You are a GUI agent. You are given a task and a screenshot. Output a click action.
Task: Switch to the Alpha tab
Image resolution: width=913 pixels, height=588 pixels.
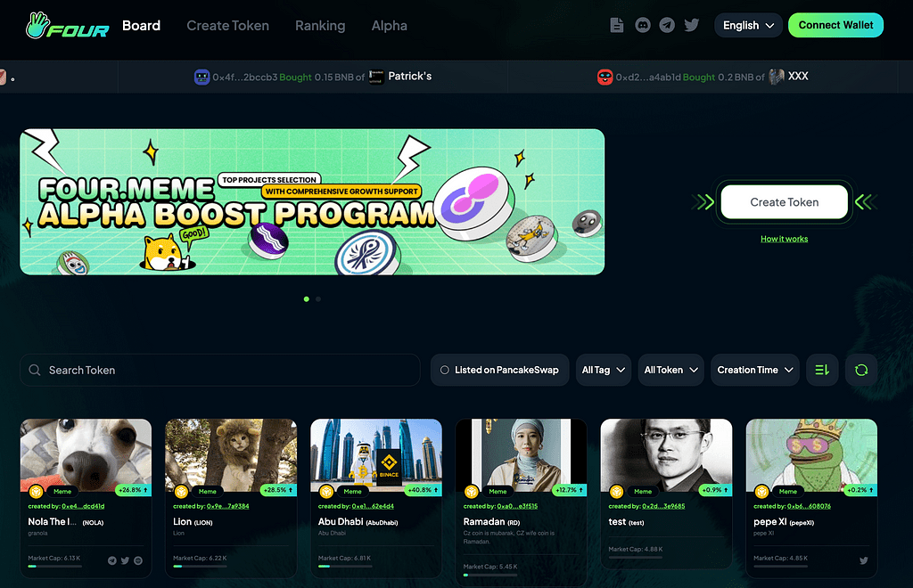[x=390, y=26]
